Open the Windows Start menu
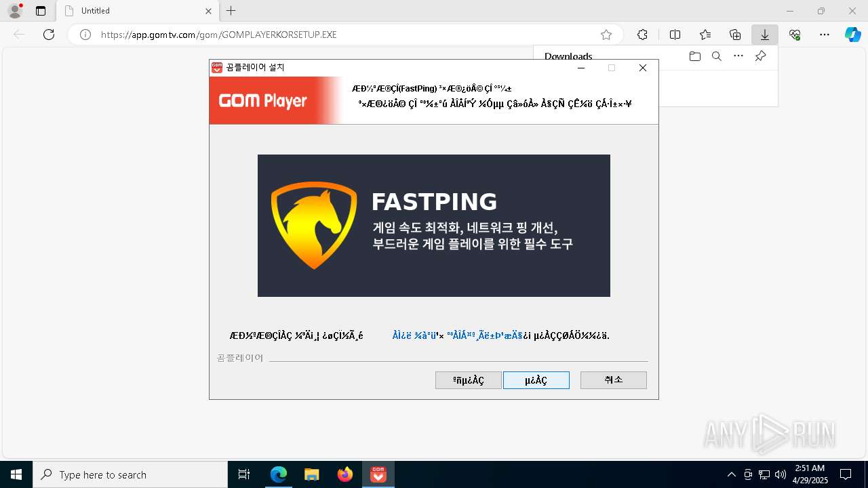Viewport: 868px width, 488px height. [16, 474]
